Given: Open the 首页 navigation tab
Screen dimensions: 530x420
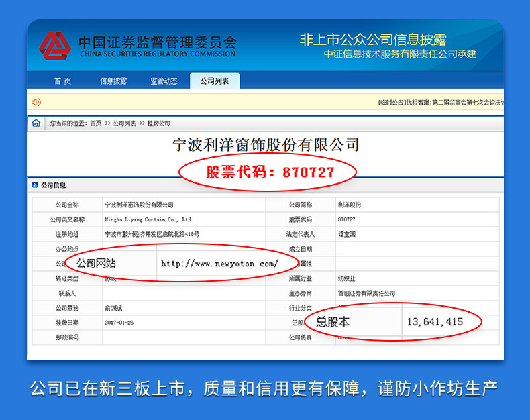Looking at the screenshot, I should (63, 81).
